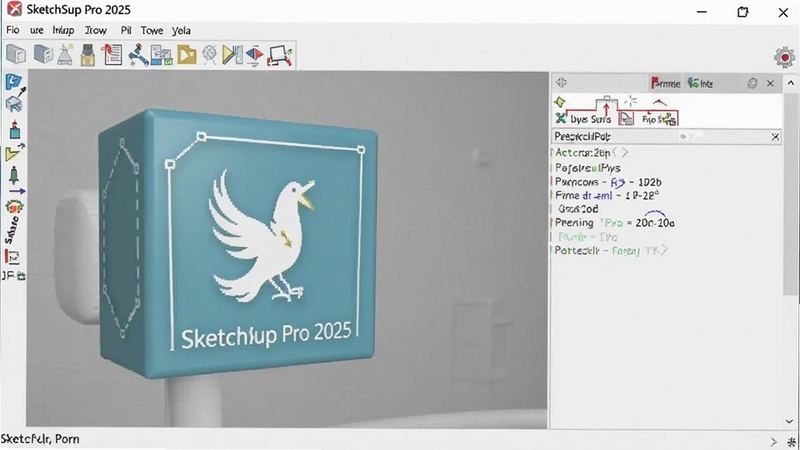This screenshot has height=450, width=800.
Task: Select the blue tag icon in left toolbar
Action: click(13, 81)
